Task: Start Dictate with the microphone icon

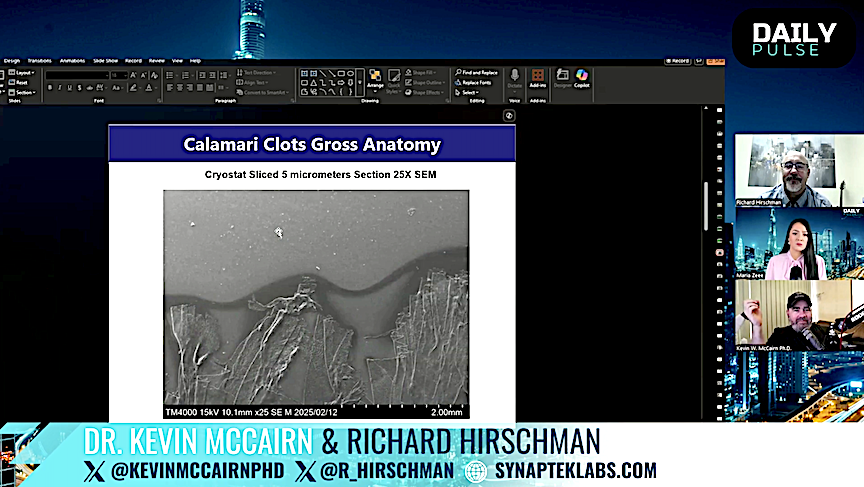Action: (x=515, y=77)
